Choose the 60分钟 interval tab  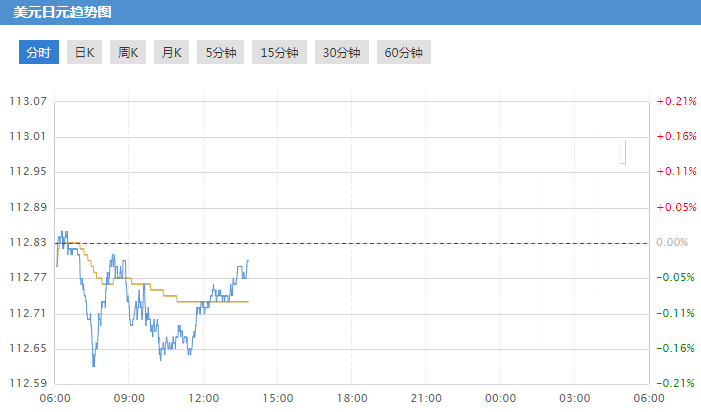click(404, 52)
